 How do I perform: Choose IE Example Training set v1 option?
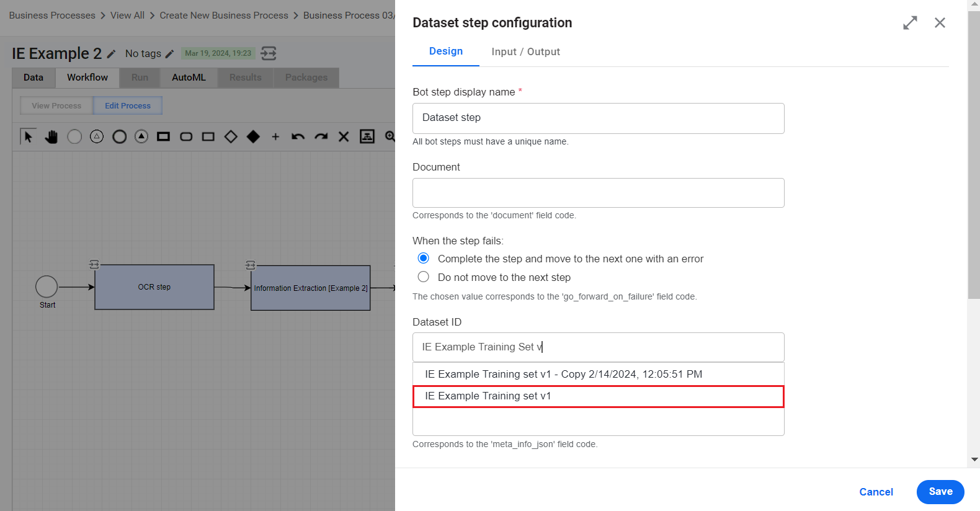point(599,396)
